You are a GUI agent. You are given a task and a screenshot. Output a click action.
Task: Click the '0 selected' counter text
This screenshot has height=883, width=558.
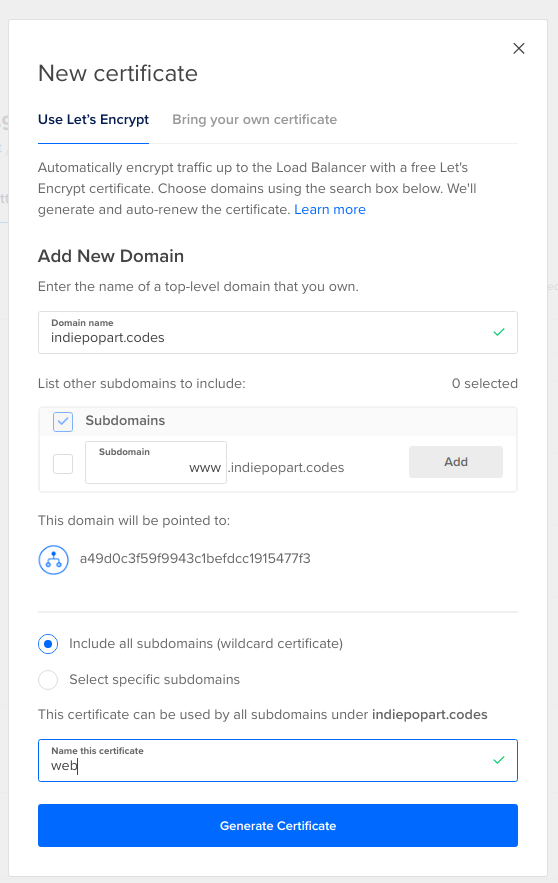click(485, 383)
